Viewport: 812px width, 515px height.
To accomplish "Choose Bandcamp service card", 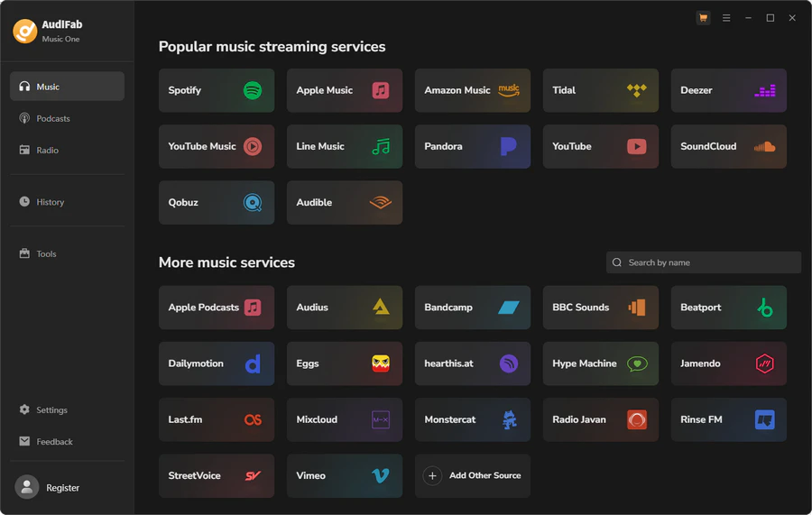I will [472, 308].
